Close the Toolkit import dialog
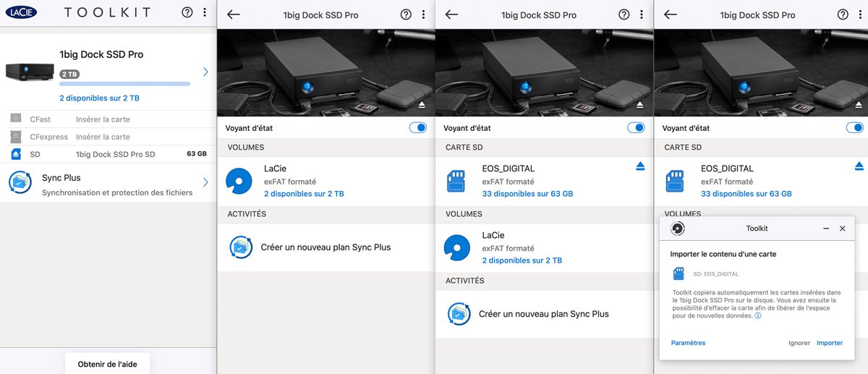 842,229
